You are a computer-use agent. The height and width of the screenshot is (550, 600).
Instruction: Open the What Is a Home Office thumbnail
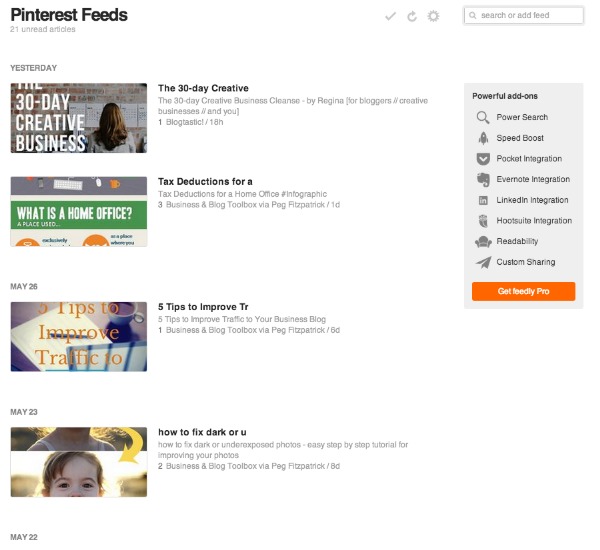pyautogui.click(x=79, y=212)
